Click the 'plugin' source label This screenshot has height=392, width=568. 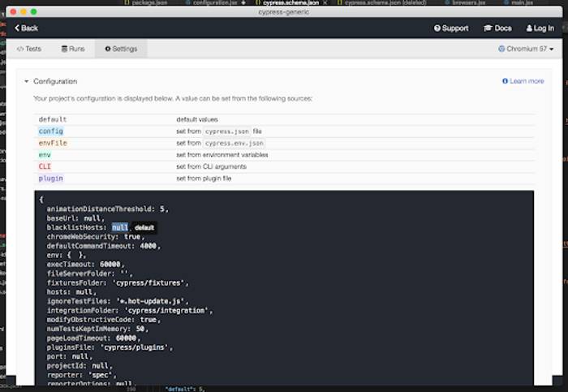50,179
